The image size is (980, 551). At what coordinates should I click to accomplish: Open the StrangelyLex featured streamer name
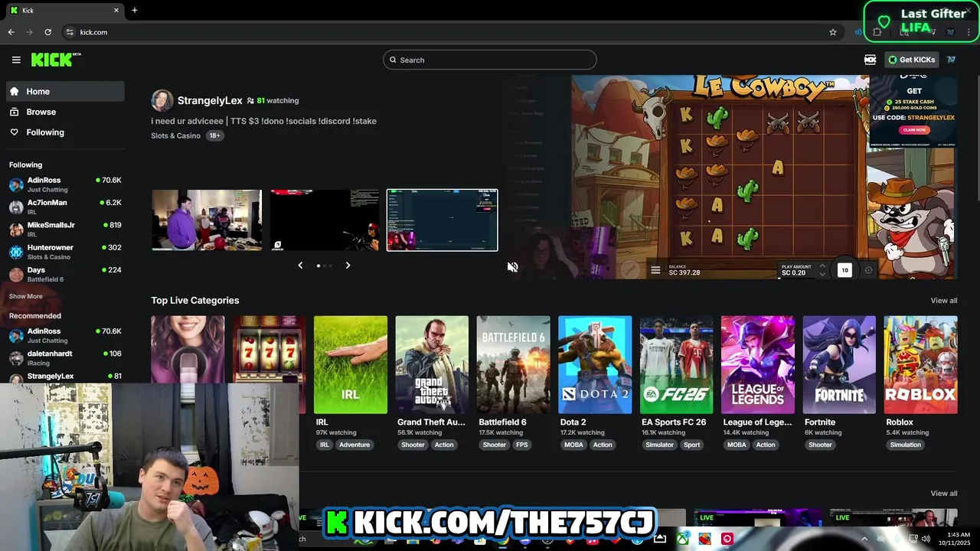pyautogui.click(x=210, y=100)
